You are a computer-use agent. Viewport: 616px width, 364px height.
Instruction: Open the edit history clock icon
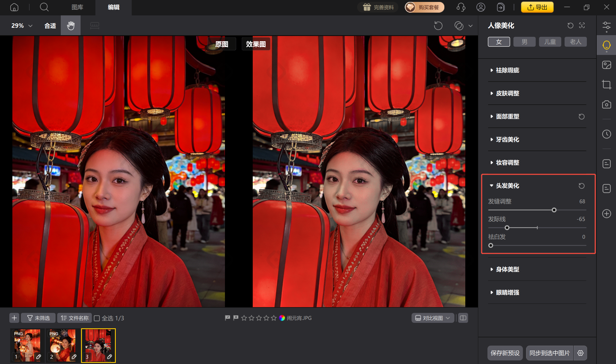coord(606,134)
